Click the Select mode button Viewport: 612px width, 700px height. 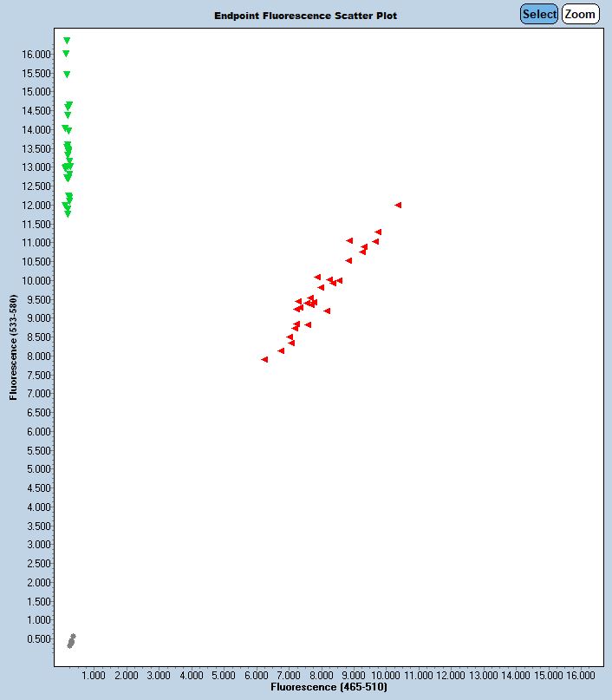(538, 14)
